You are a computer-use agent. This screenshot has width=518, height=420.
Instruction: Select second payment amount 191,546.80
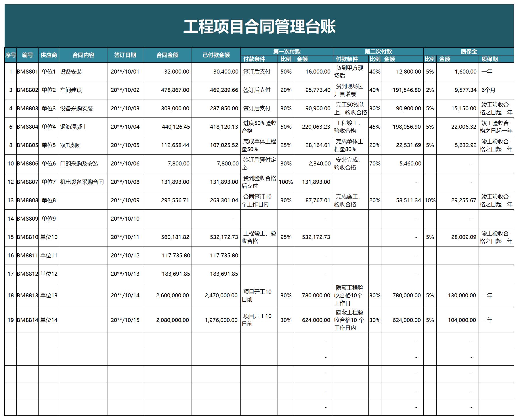402,90
